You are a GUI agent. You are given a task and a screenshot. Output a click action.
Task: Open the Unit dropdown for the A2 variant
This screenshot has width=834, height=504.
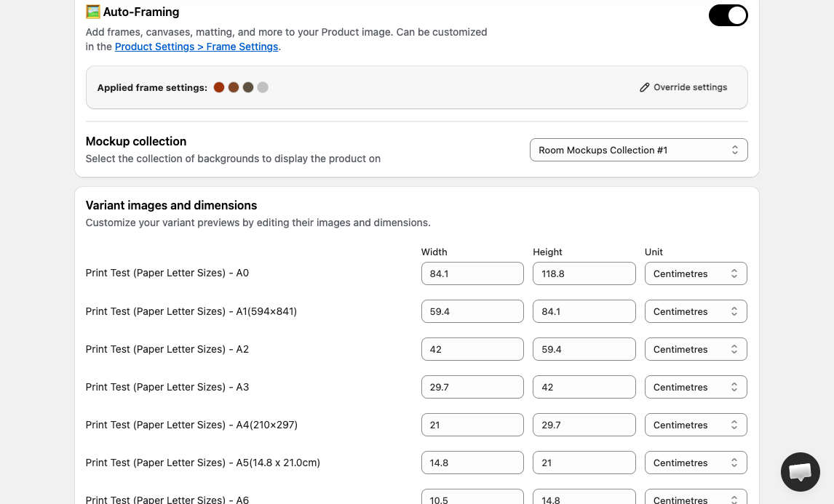click(x=696, y=349)
